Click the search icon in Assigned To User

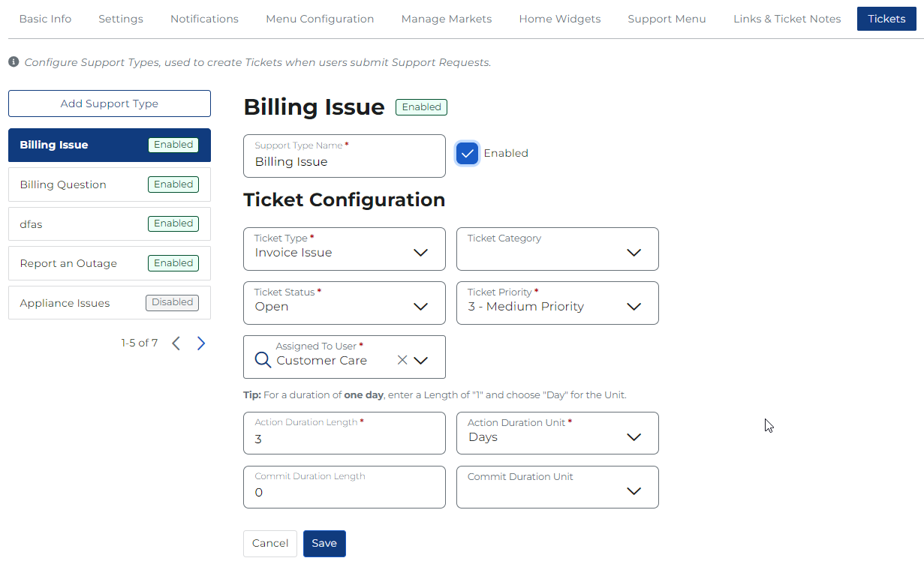[263, 360]
